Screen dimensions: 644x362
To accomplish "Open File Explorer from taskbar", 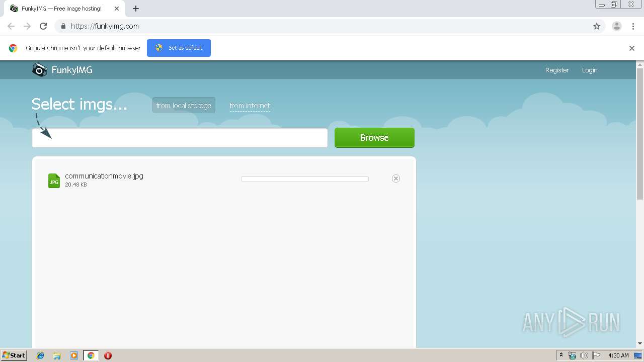I will pos(57,355).
